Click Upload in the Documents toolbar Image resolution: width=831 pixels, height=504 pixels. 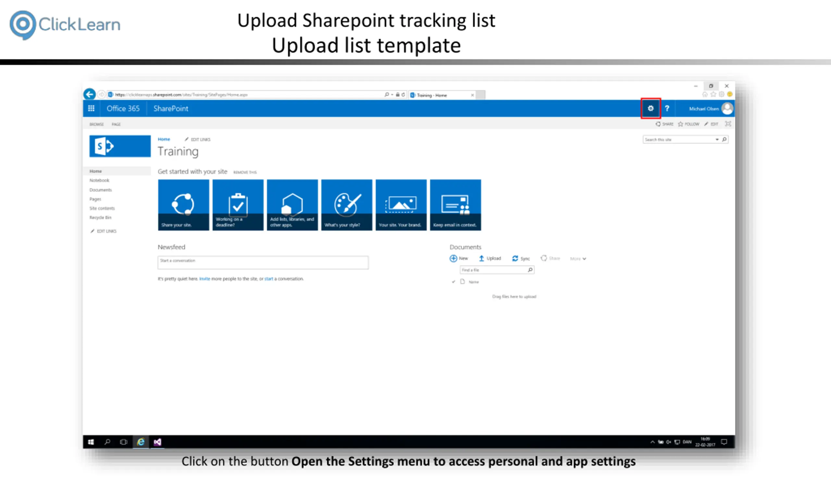(x=490, y=258)
